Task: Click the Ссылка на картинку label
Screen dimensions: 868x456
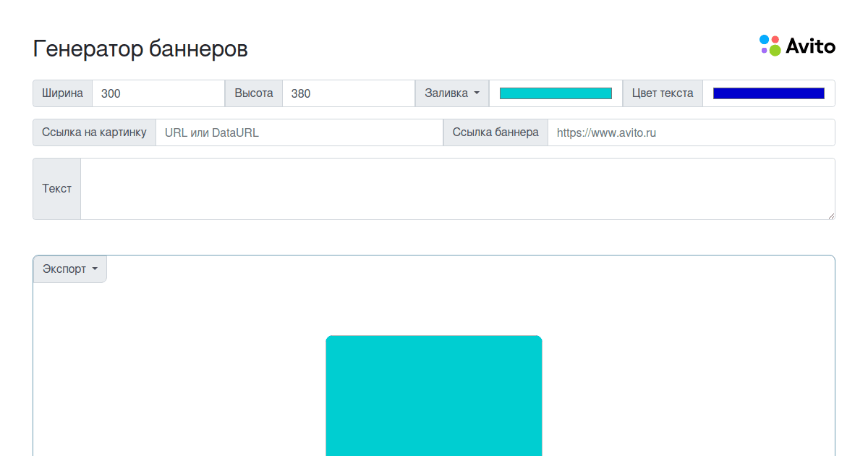Action: coord(95,132)
